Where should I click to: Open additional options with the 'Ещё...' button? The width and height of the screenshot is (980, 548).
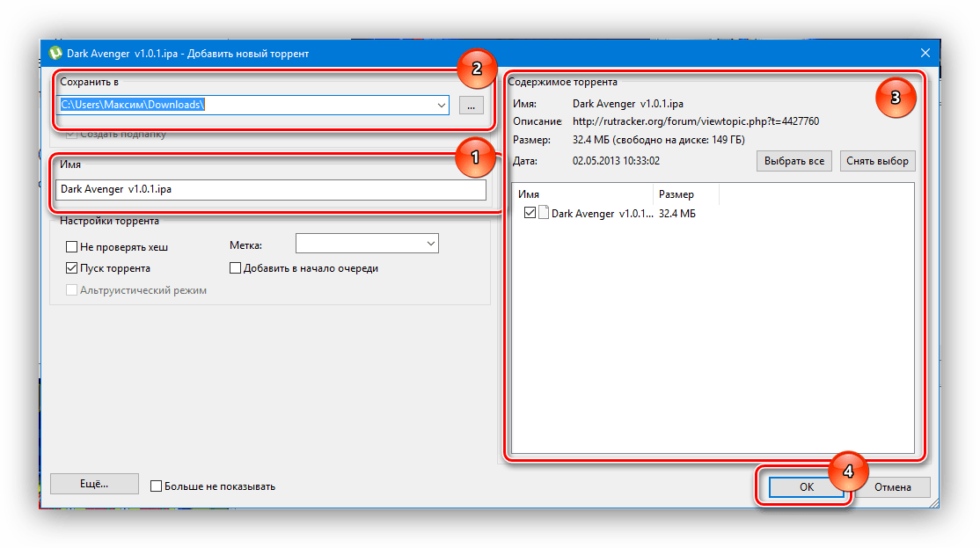(94, 484)
